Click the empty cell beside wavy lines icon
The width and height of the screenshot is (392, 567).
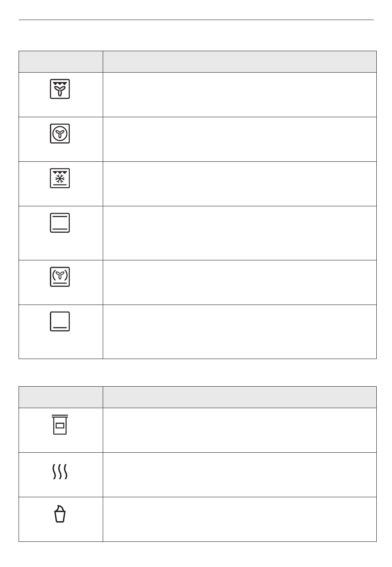click(x=240, y=475)
